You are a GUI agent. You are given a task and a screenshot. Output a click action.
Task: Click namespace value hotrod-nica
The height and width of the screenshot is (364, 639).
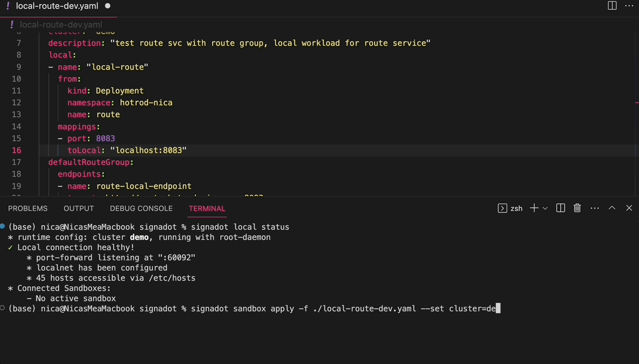tap(146, 103)
